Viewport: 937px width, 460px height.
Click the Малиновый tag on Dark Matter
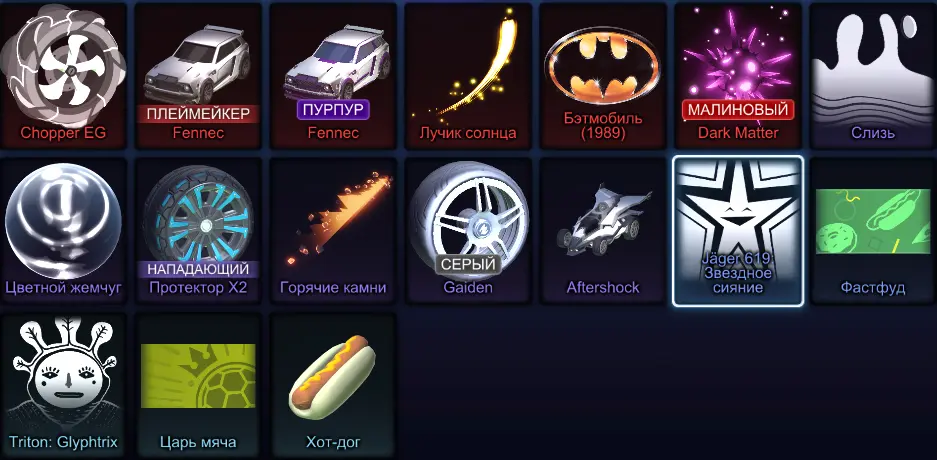[x=738, y=109]
